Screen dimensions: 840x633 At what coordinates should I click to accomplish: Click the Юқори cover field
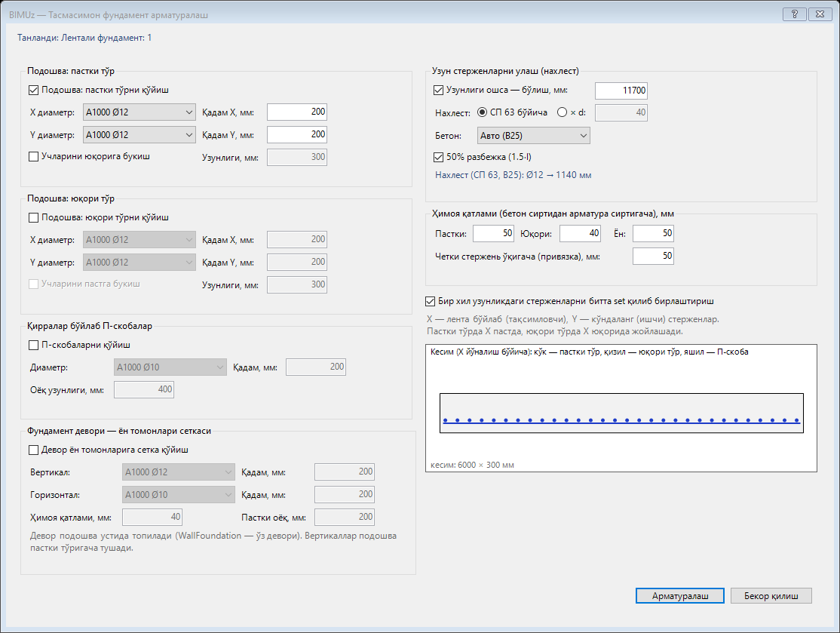pos(580,234)
